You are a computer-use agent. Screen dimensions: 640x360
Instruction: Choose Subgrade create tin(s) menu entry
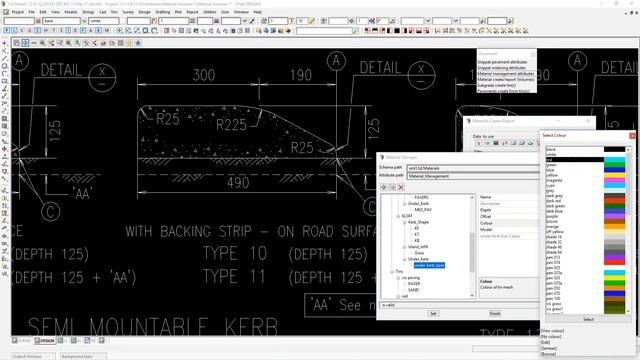pos(497,86)
